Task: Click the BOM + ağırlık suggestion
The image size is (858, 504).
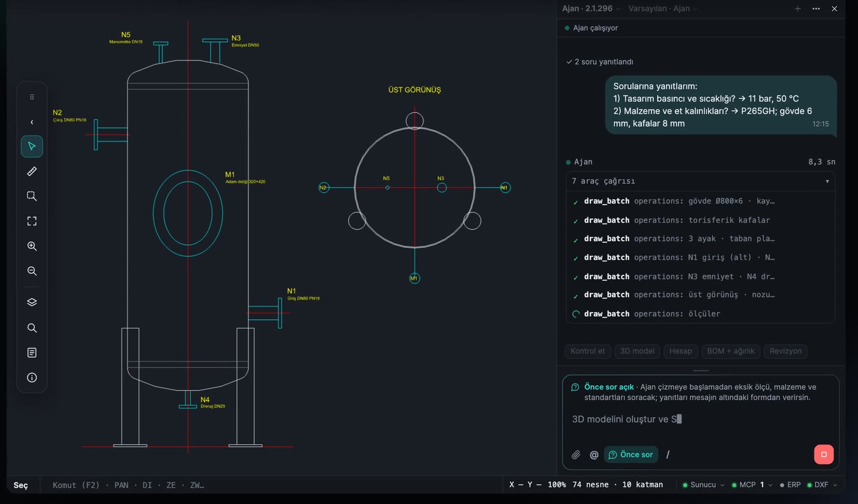Action: click(731, 351)
